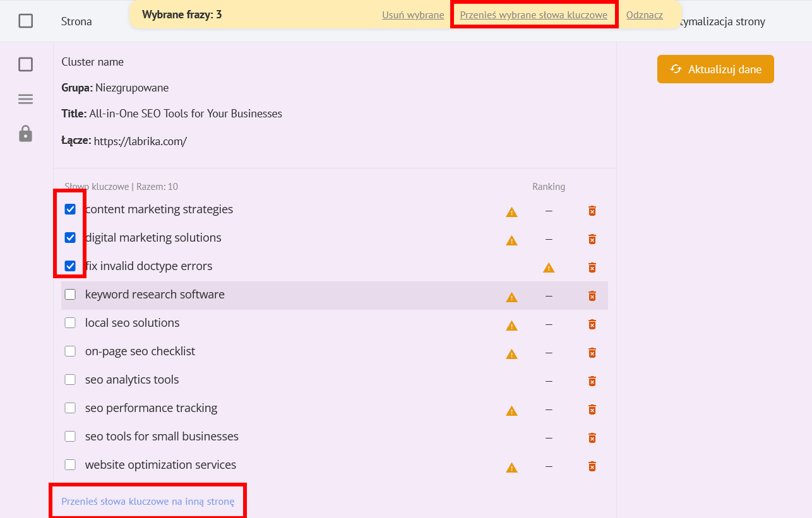The image size is (812, 518).
Task: Click warning icon beside 'digital marketing solutions'
Action: [x=511, y=240]
